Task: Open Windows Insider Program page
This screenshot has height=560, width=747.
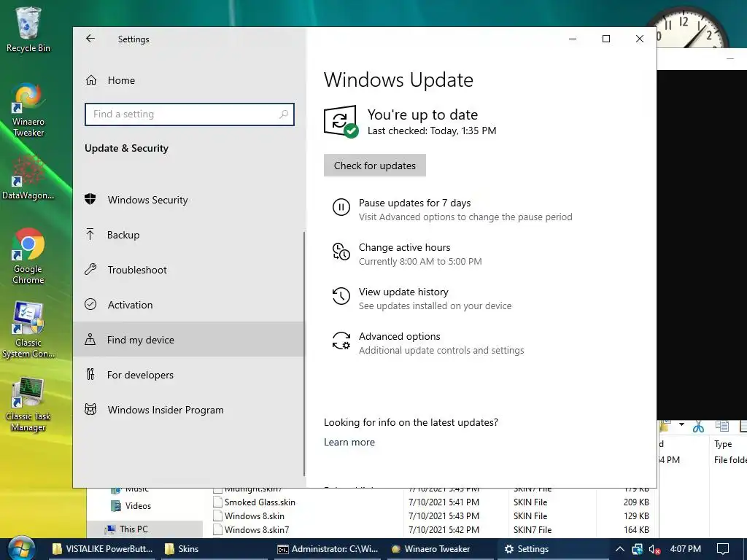Action: pos(188,410)
